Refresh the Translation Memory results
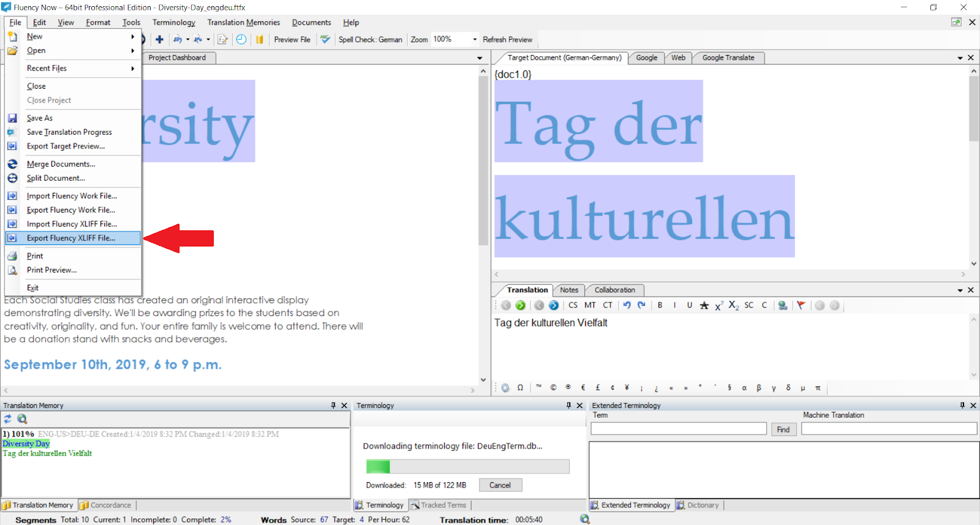 pos(8,419)
